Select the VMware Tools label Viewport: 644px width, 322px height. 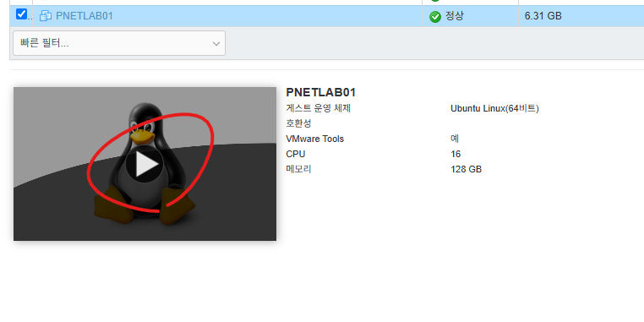click(314, 139)
